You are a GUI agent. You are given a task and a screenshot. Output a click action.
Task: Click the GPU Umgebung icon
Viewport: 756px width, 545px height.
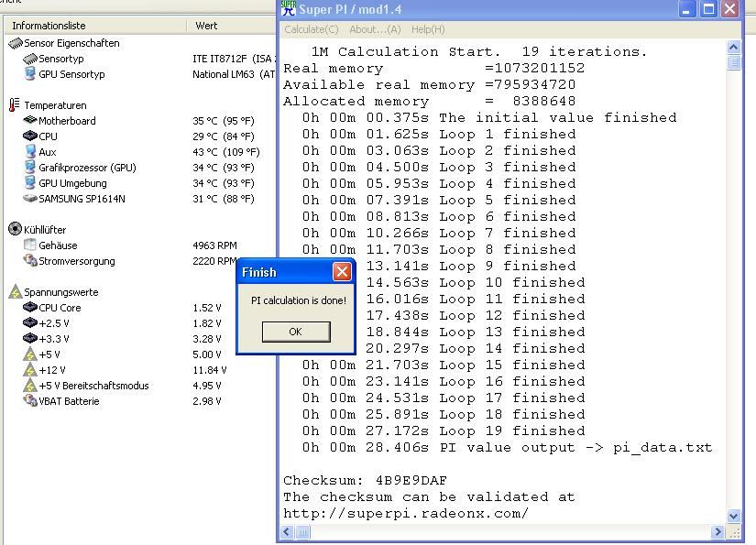point(30,182)
